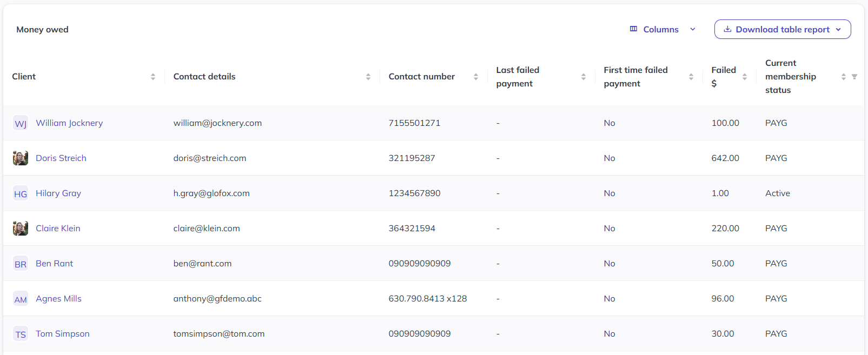The width and height of the screenshot is (868, 355).
Task: Open Ben Rant's client profile
Action: pos(54,264)
